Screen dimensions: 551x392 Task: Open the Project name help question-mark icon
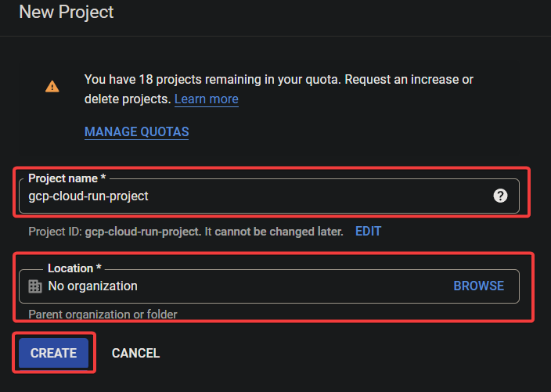click(x=500, y=196)
